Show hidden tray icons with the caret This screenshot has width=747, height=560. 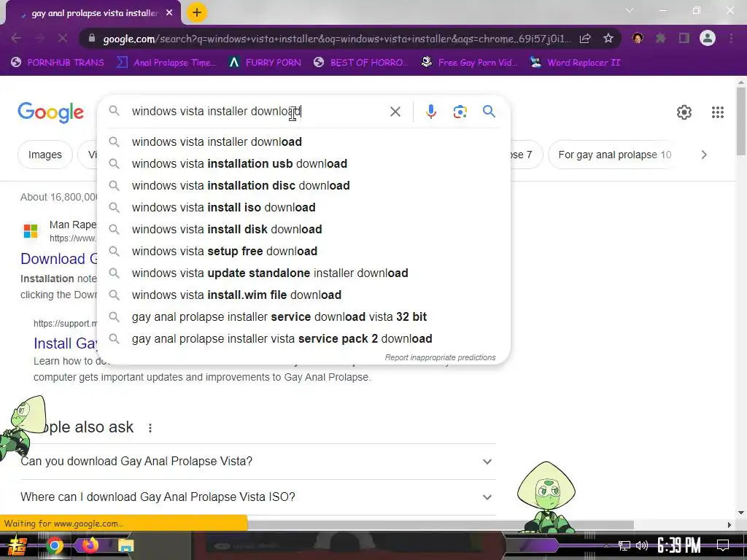[606, 546]
